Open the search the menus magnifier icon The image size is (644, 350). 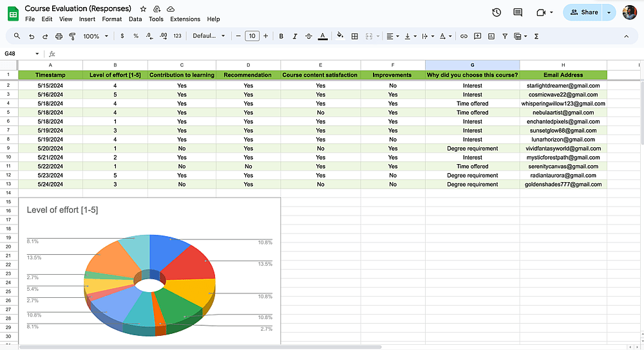click(x=17, y=36)
